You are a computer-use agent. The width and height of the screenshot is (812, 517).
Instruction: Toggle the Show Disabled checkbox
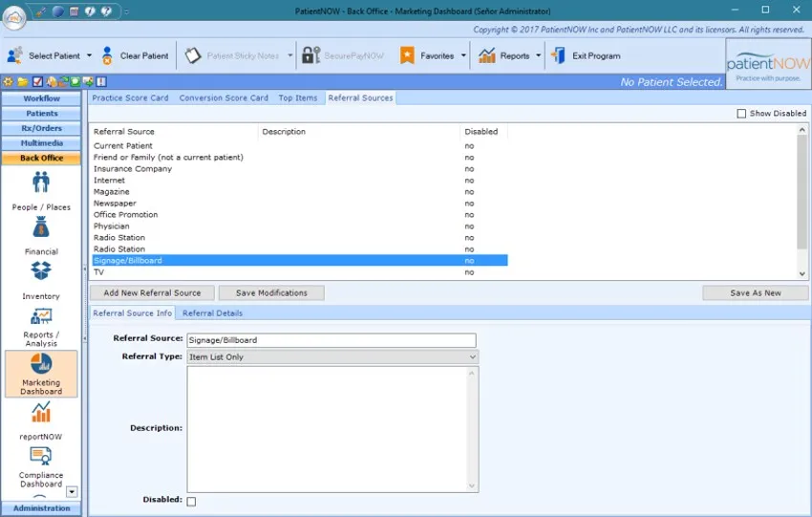coord(741,114)
